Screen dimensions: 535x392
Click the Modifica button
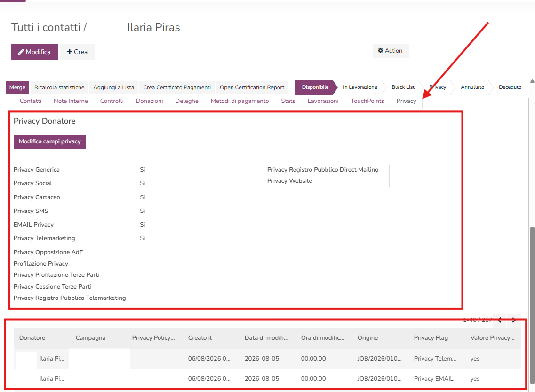click(34, 52)
